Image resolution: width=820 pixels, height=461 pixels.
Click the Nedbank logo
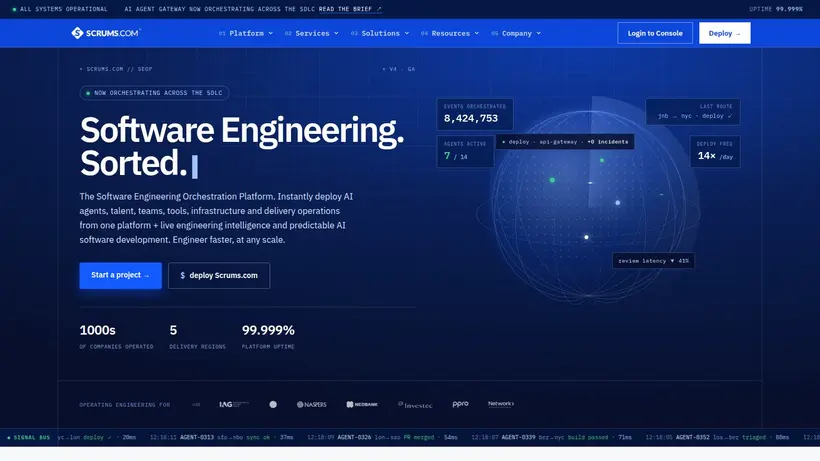tap(362, 404)
